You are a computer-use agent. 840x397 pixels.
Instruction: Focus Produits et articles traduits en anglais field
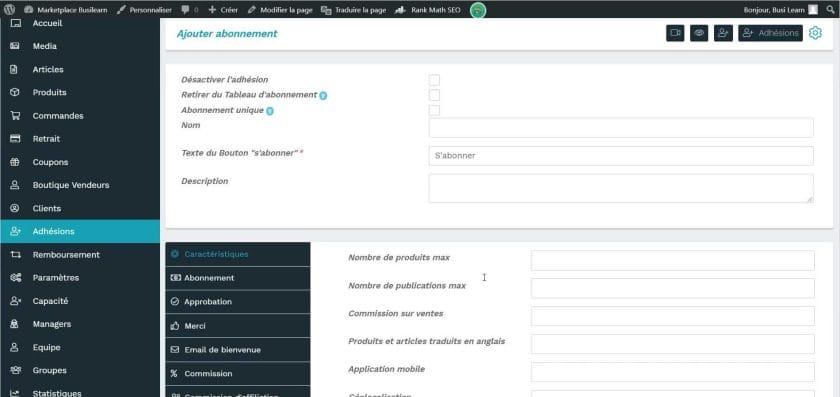click(x=672, y=344)
